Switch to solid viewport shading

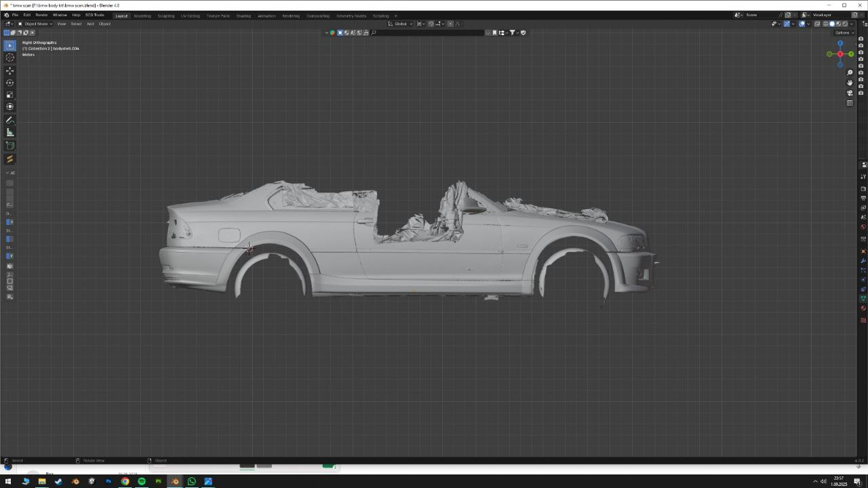[x=832, y=24]
